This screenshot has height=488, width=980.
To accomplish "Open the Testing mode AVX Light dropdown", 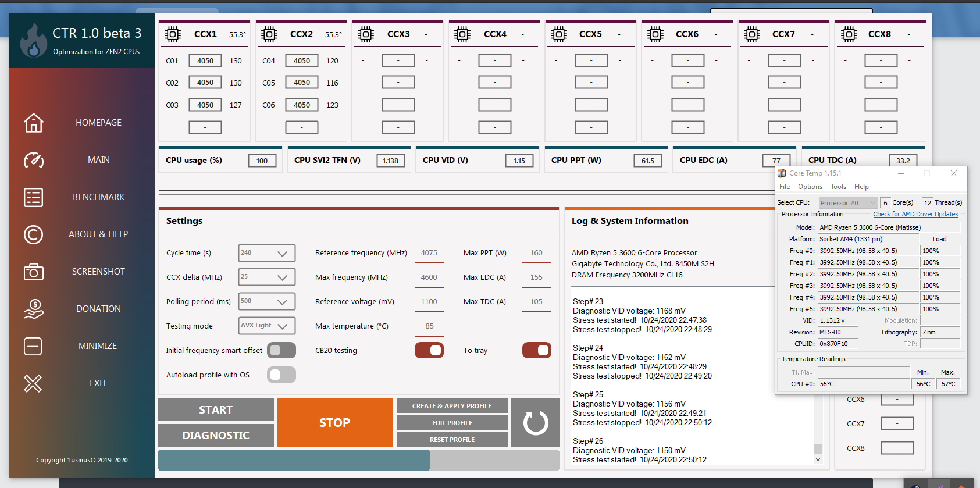I will tap(267, 326).
